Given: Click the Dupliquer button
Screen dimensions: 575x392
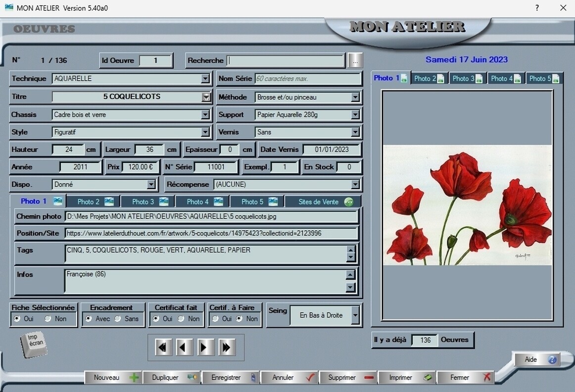Looking at the screenshot, I should (x=172, y=377).
